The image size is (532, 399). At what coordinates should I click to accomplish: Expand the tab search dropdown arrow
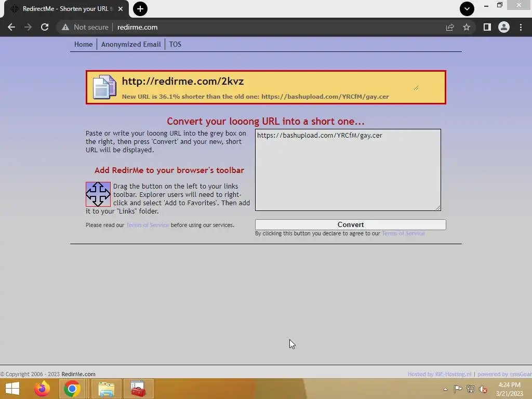coord(467,9)
